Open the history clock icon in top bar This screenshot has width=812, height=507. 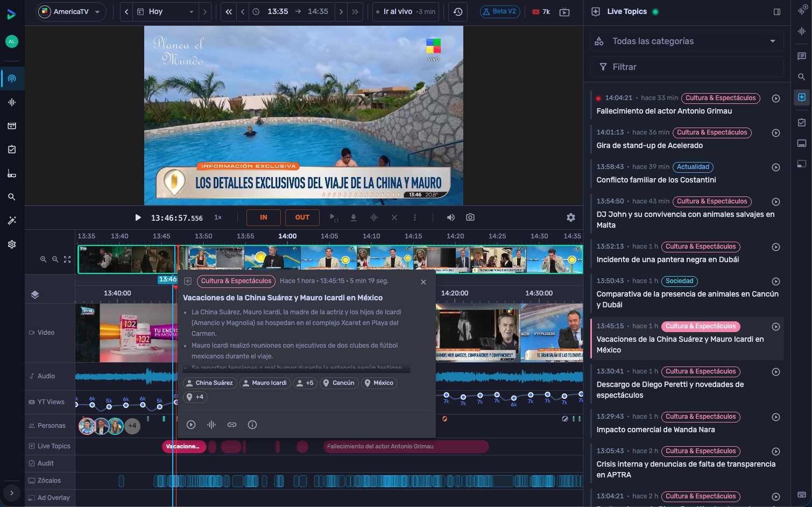point(458,11)
